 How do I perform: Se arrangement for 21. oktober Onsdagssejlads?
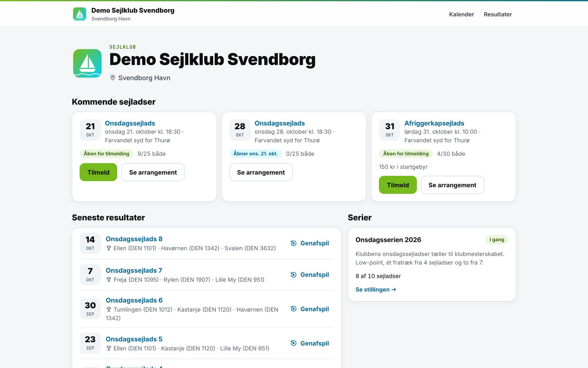[153, 172]
